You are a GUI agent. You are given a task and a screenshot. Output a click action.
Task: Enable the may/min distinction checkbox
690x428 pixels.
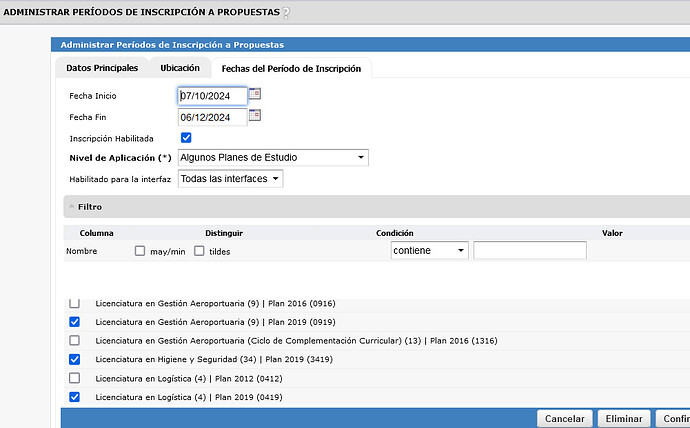point(140,251)
